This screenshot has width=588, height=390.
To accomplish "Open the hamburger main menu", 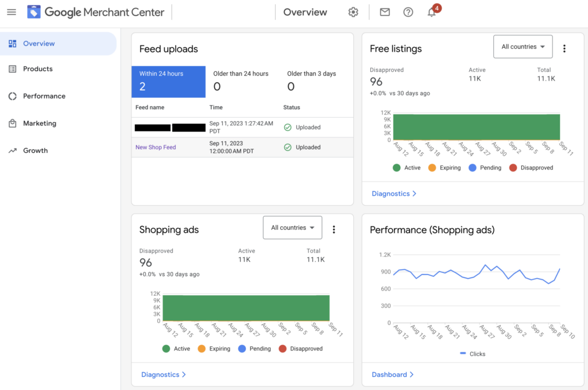I will (x=11, y=12).
